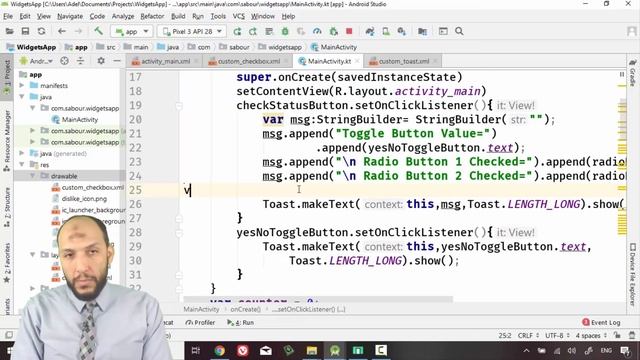
Task: Open the Android project view dropdown
Action: tap(36, 61)
